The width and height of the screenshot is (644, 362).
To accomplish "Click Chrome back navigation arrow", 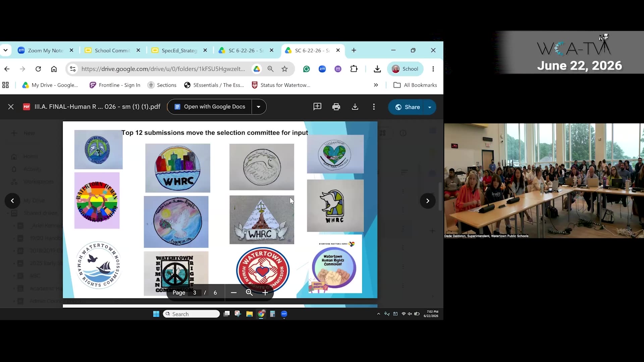I will click(7, 69).
